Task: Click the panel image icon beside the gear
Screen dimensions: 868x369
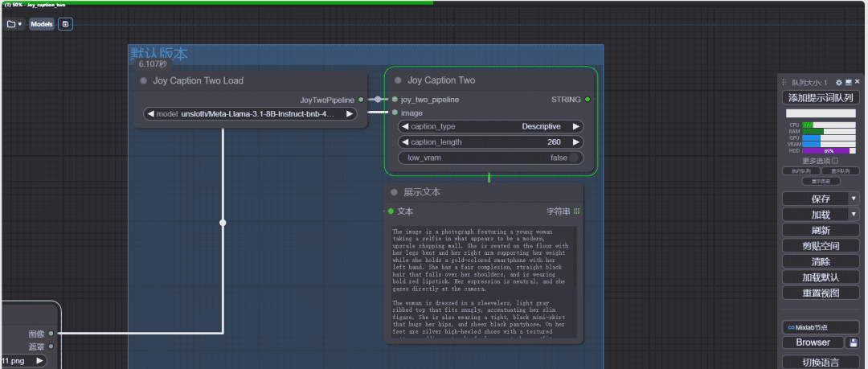Action: pyautogui.click(x=849, y=83)
